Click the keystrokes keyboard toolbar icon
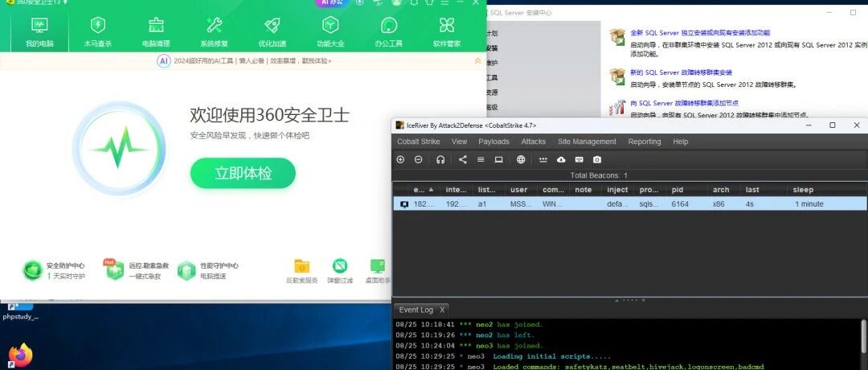Image resolution: width=868 pixels, height=370 pixels. (579, 159)
